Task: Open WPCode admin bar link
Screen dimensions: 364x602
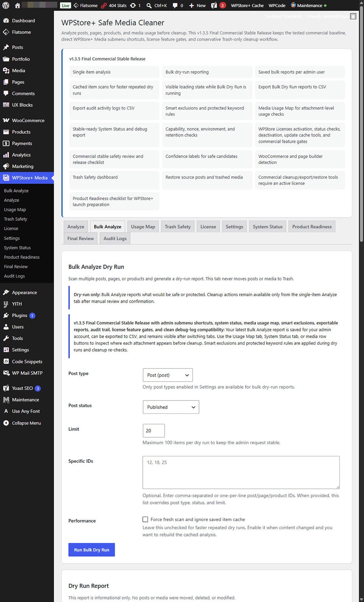Action: [277, 6]
